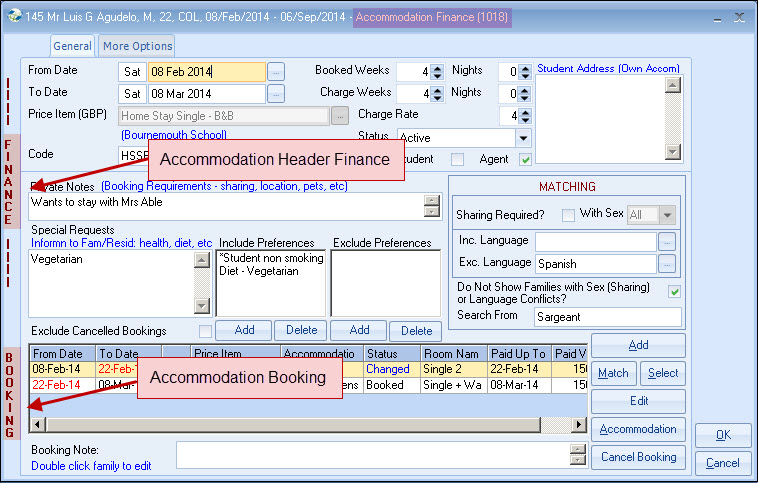758x483 pixels.
Task: Open the With Sex dropdown
Action: point(667,215)
